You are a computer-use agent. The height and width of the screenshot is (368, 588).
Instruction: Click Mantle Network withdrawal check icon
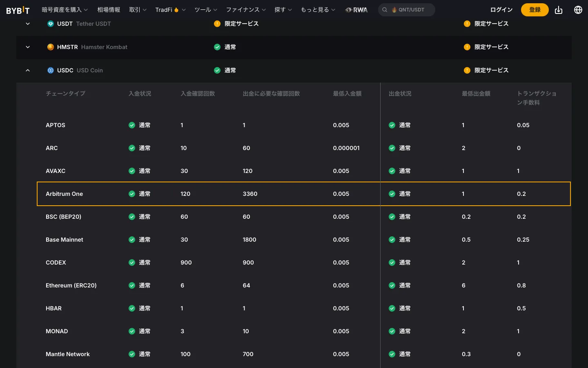(x=392, y=354)
